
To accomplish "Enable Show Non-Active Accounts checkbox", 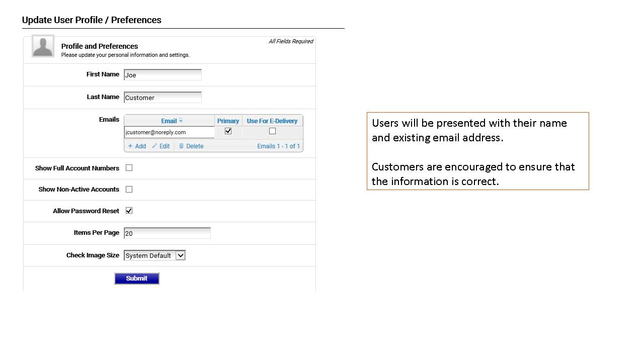I will coord(129,190).
